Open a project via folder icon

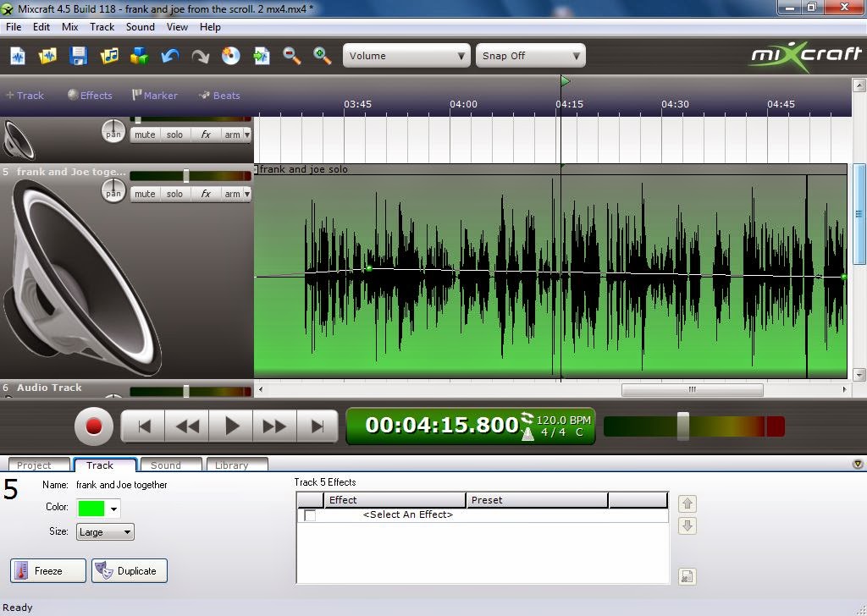pyautogui.click(x=47, y=56)
